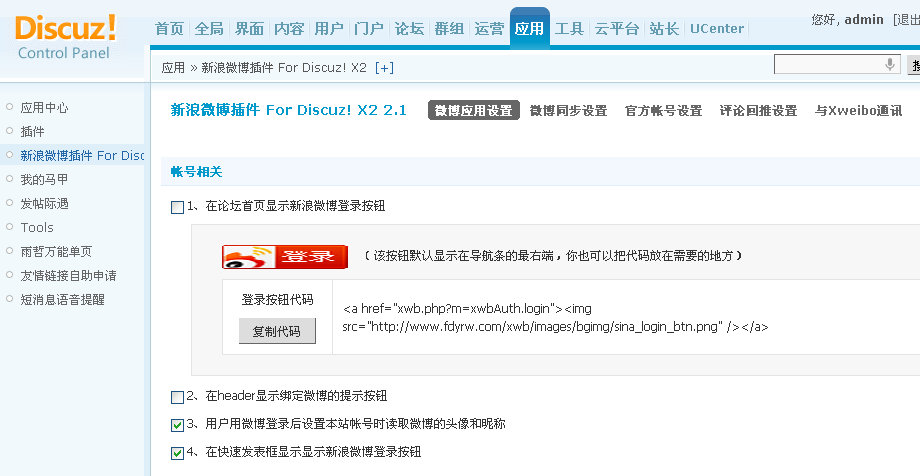Go to the 用户 navigation tab
The height and width of the screenshot is (476, 920).
(329, 28)
